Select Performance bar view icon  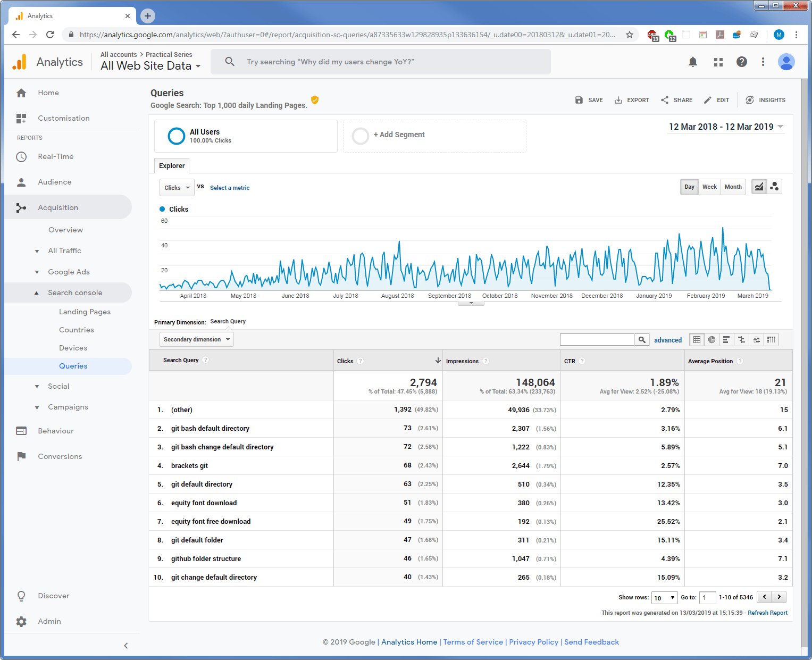(726, 340)
